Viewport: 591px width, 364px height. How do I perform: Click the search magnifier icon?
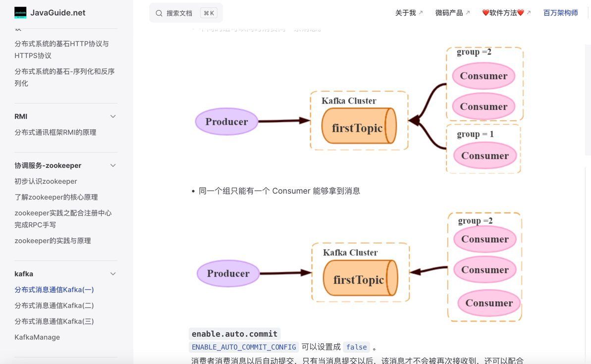point(159,13)
